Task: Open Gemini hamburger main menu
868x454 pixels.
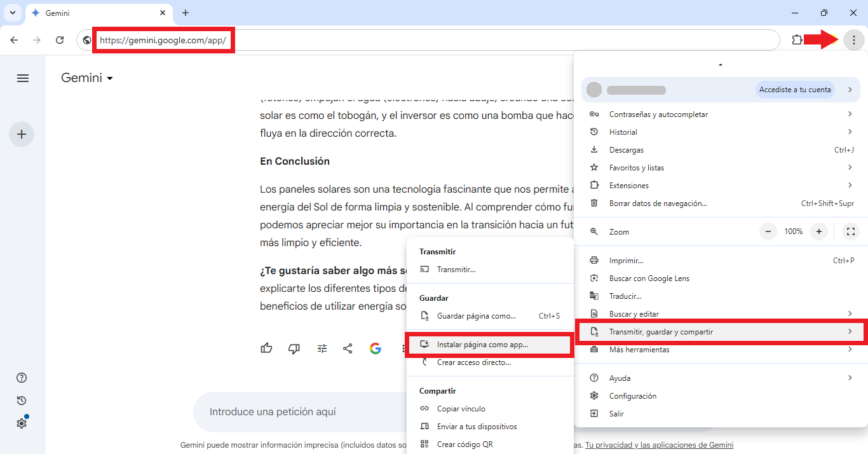Action: tap(23, 78)
